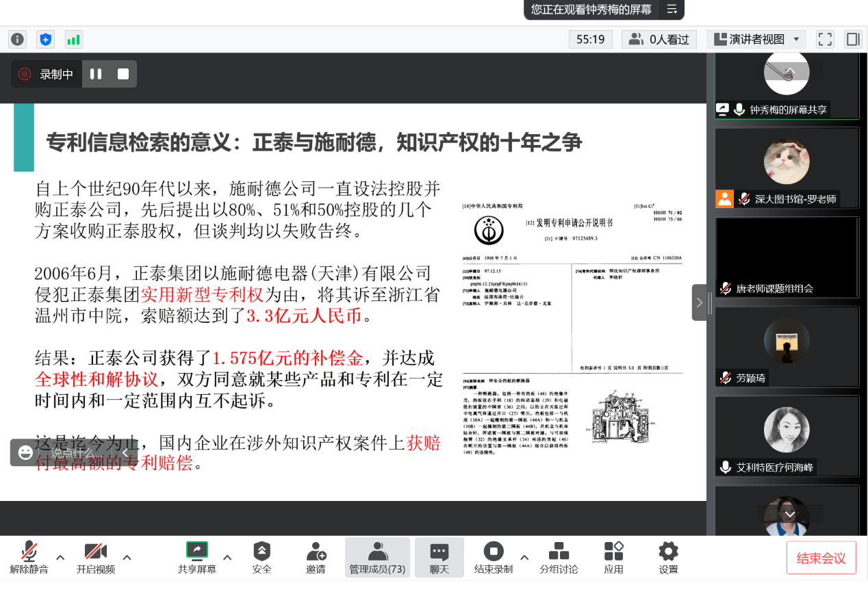Click meeting timer 55:19
The image size is (868, 605).
point(590,39)
